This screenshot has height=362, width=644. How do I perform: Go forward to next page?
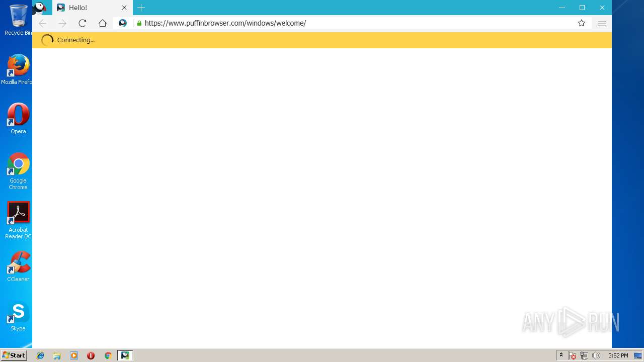point(62,23)
